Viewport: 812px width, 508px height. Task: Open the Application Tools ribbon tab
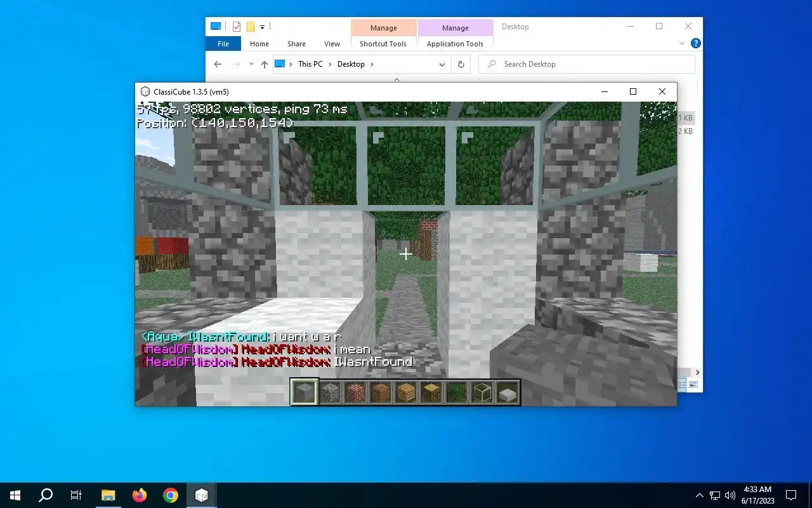click(455, 44)
